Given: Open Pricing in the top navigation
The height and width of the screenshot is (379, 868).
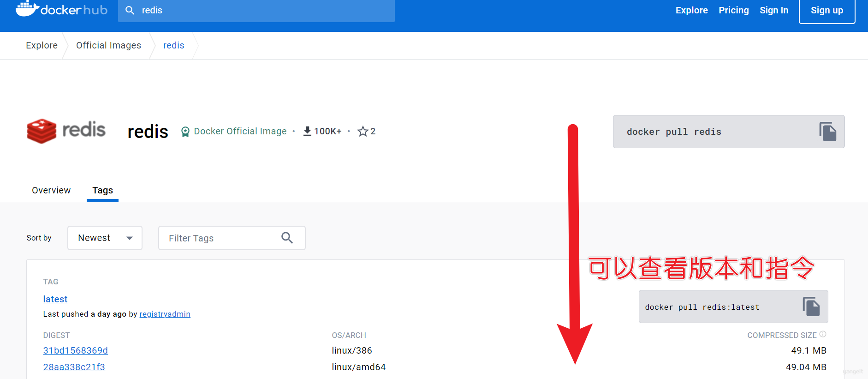Looking at the screenshot, I should point(734,10).
